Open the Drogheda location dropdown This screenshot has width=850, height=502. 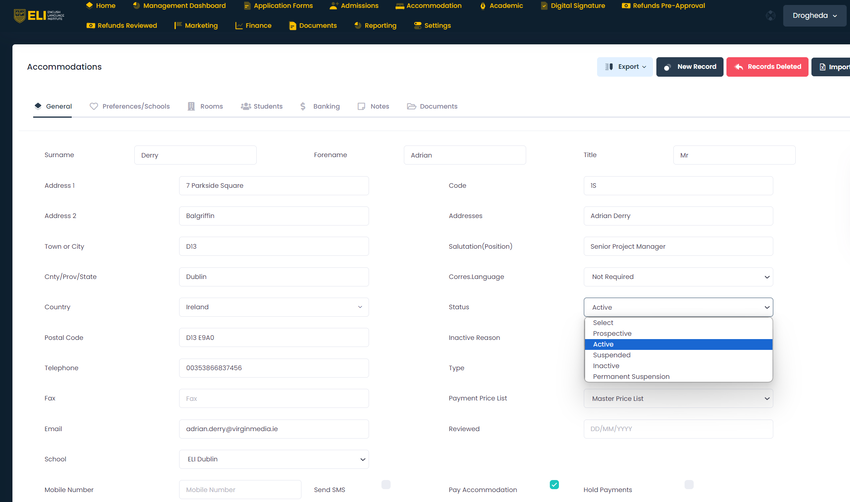(x=815, y=16)
